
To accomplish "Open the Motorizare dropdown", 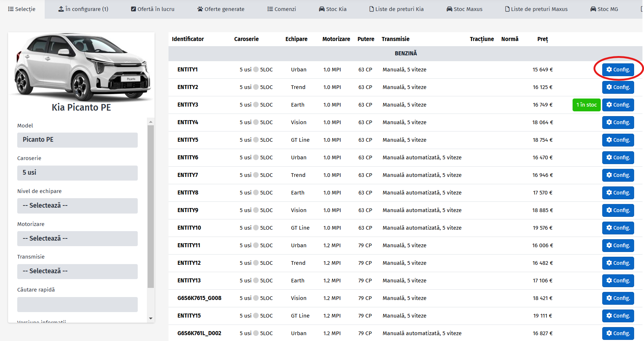I will coord(77,238).
